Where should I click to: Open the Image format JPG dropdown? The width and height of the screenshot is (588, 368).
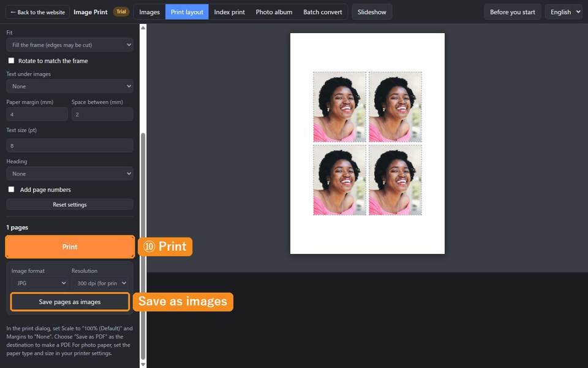coord(39,283)
